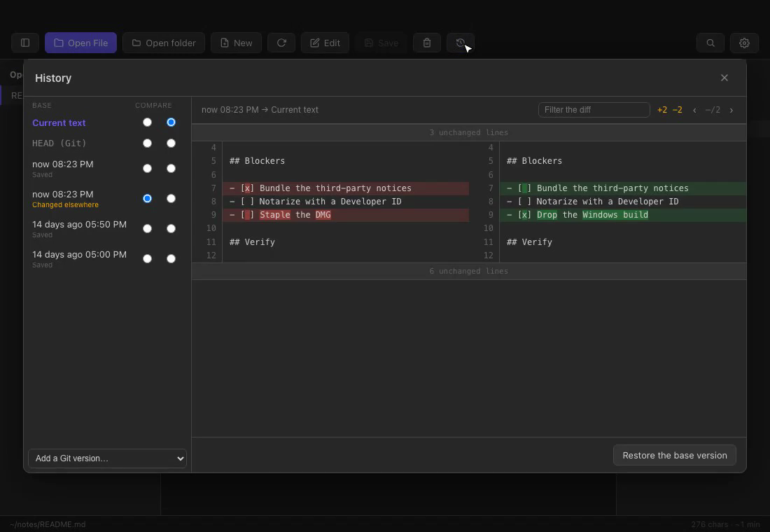770x532 pixels.
Task: Click the Edit button
Action: click(325, 43)
